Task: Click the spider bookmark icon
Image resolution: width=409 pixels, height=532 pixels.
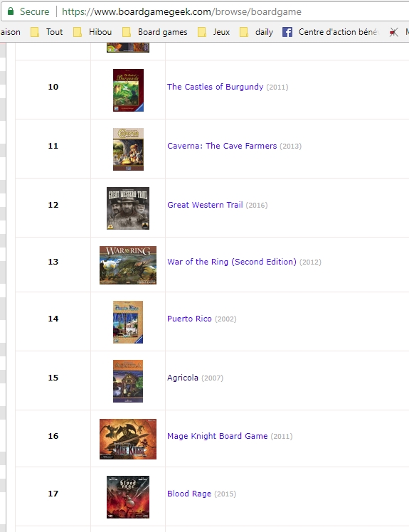Action: pyautogui.click(x=394, y=32)
